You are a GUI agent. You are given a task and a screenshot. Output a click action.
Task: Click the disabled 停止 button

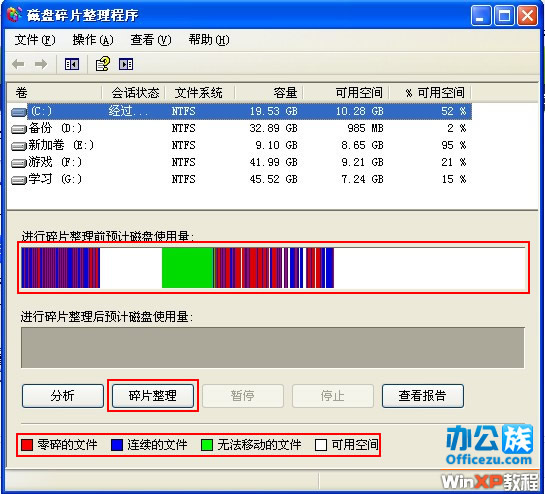(x=333, y=396)
